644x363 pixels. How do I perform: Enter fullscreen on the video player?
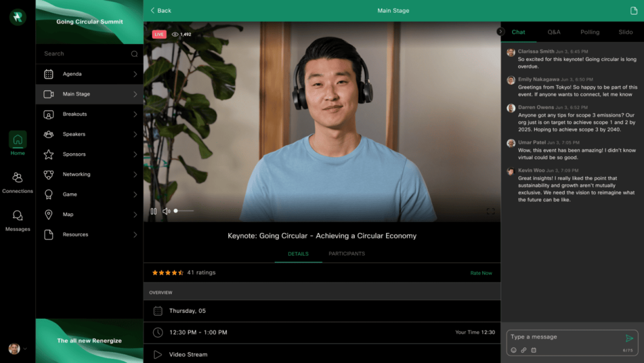(x=490, y=211)
